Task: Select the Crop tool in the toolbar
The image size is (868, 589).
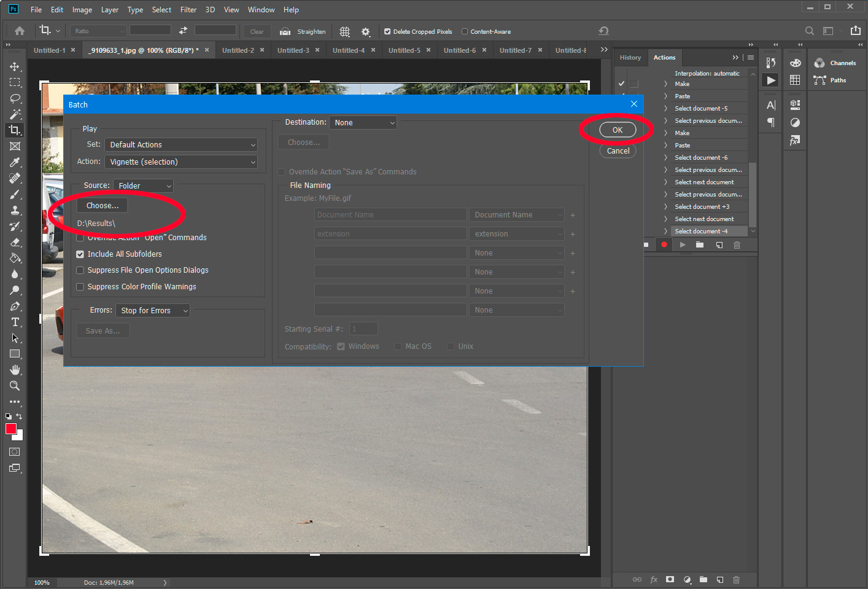Action: pos(15,130)
